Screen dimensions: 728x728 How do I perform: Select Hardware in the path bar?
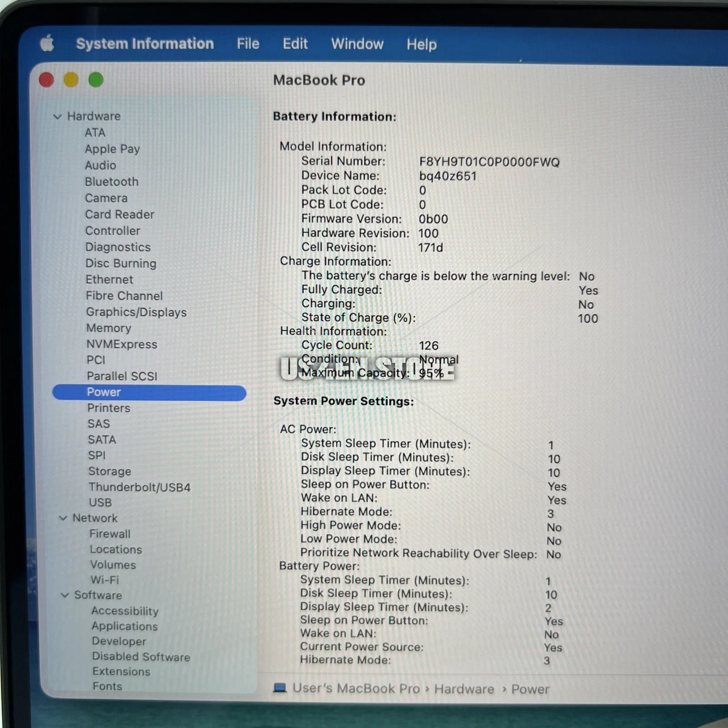[x=464, y=689]
